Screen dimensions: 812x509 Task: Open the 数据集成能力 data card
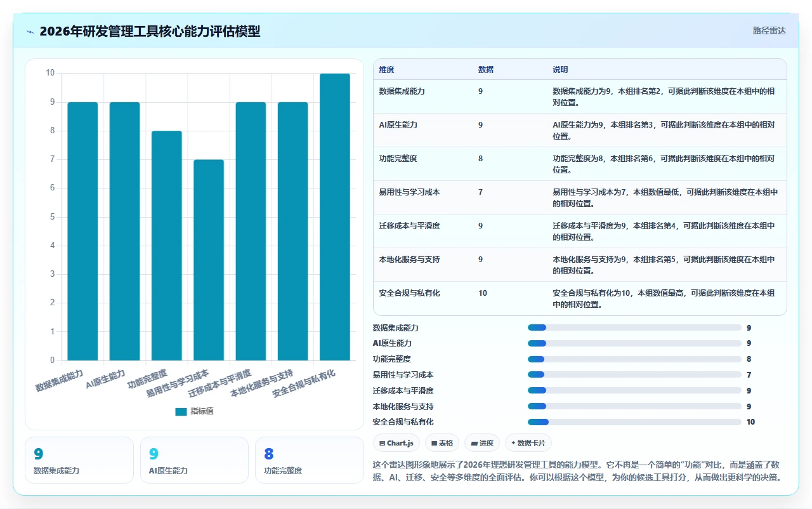[x=79, y=460]
